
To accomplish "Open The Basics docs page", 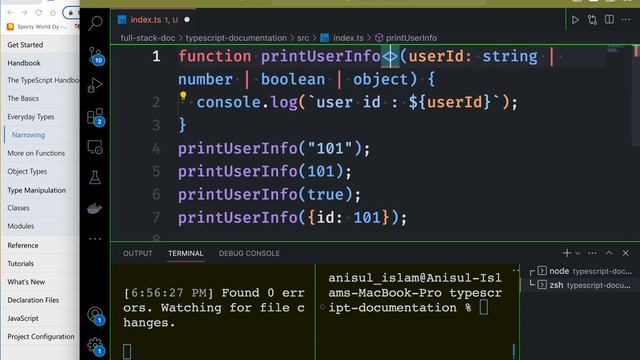I will click(x=23, y=98).
